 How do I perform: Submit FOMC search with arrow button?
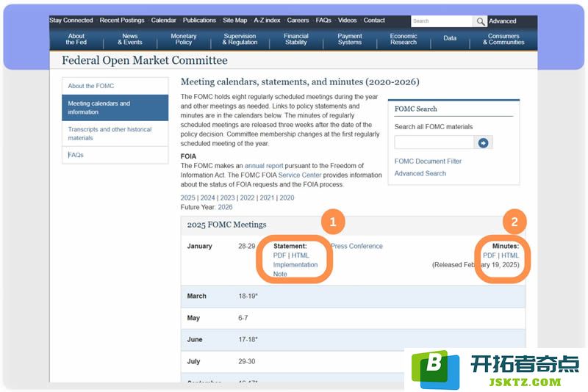[483, 142]
